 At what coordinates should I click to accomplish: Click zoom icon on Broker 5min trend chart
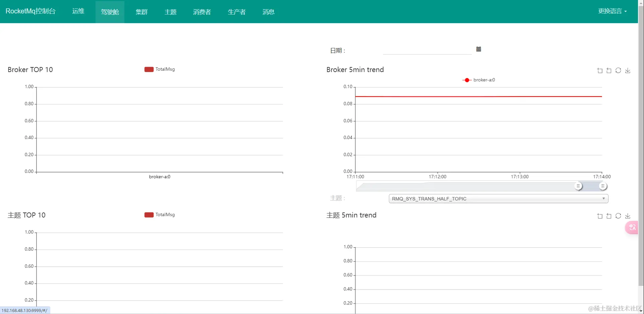coord(600,70)
